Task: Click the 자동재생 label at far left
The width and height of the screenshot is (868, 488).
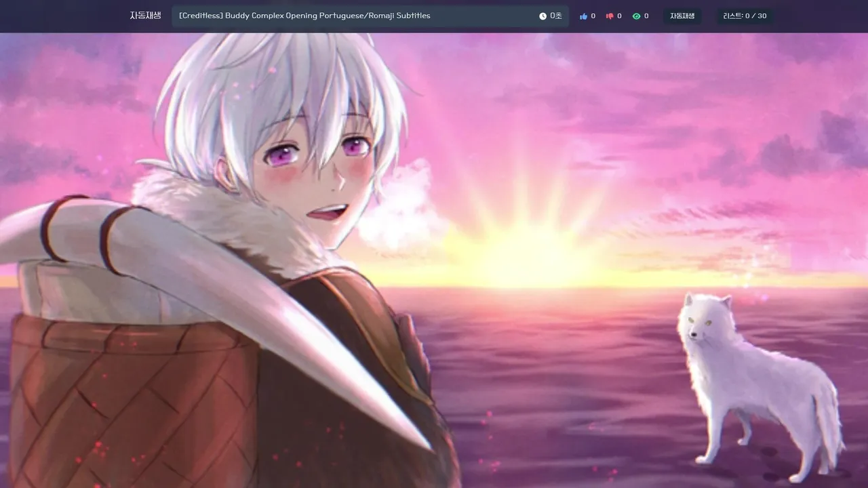Action: (145, 16)
